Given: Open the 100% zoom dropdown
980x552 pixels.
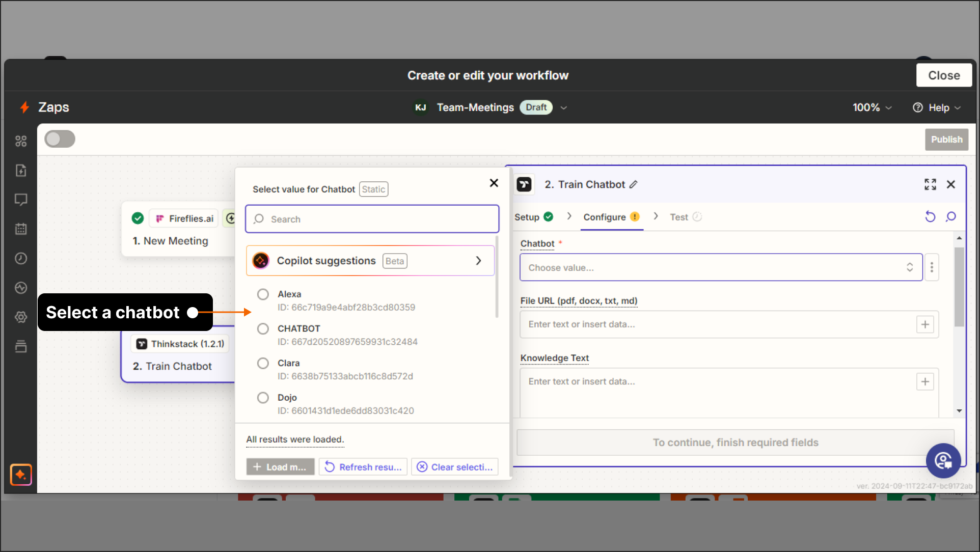Looking at the screenshot, I should click(872, 107).
